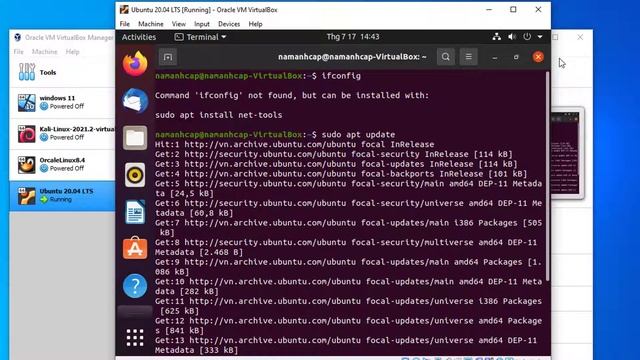Click the Kali Linux VM icon
This screenshot has height=360, width=640.
click(x=27, y=134)
